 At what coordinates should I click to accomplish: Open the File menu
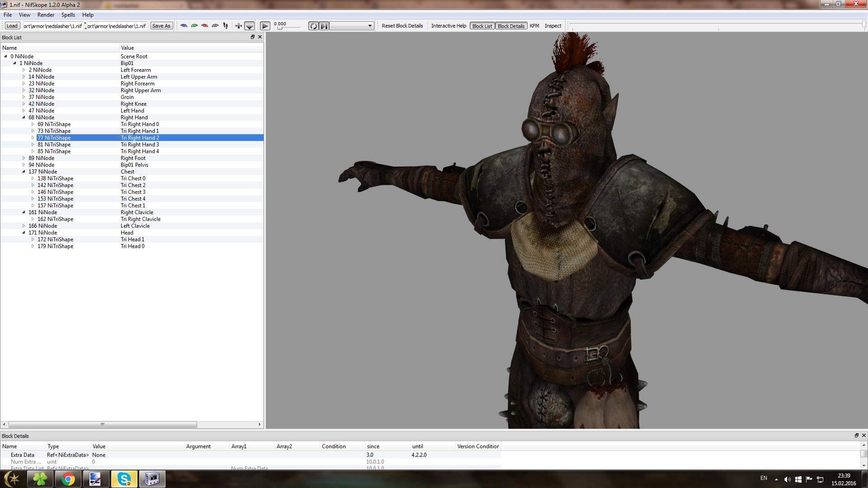coord(8,15)
